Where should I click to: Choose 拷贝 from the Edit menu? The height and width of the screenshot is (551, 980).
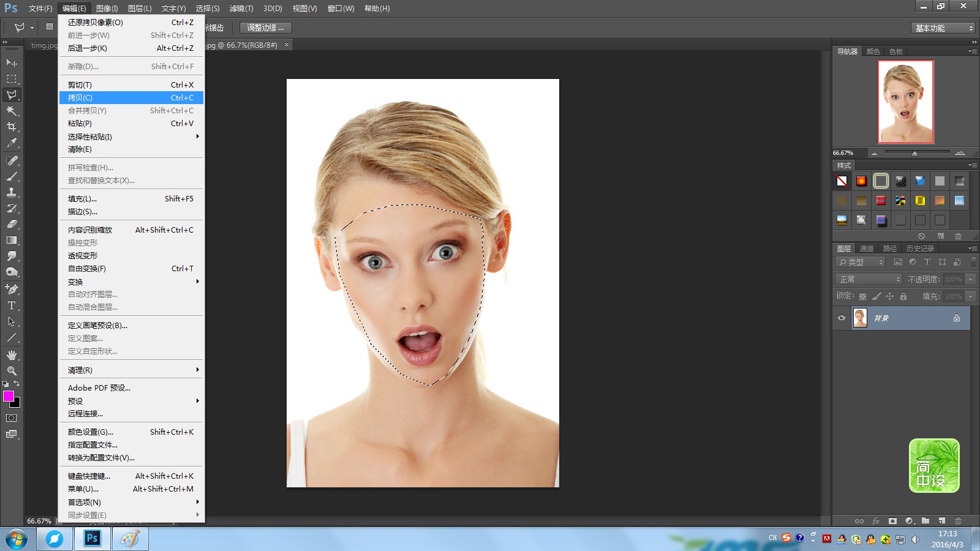coord(132,98)
